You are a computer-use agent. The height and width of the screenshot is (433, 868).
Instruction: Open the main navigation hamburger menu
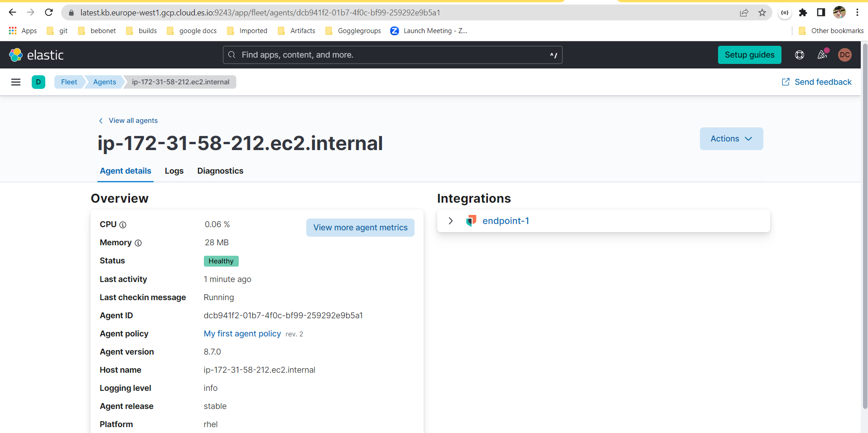click(x=16, y=82)
